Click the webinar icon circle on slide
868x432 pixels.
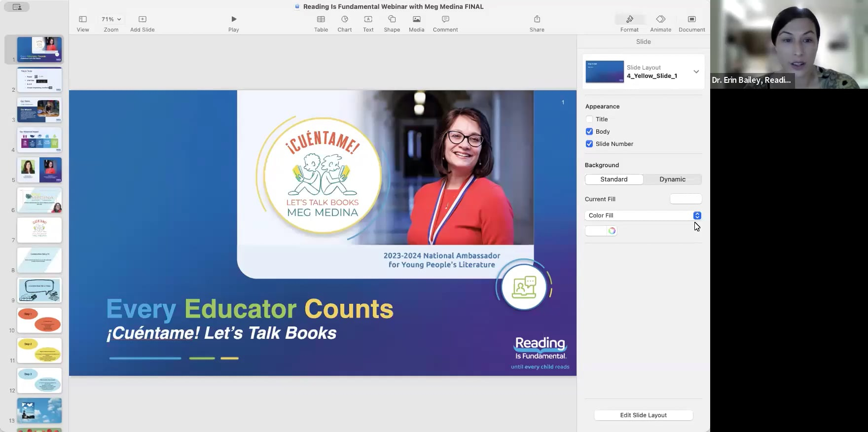(x=524, y=287)
